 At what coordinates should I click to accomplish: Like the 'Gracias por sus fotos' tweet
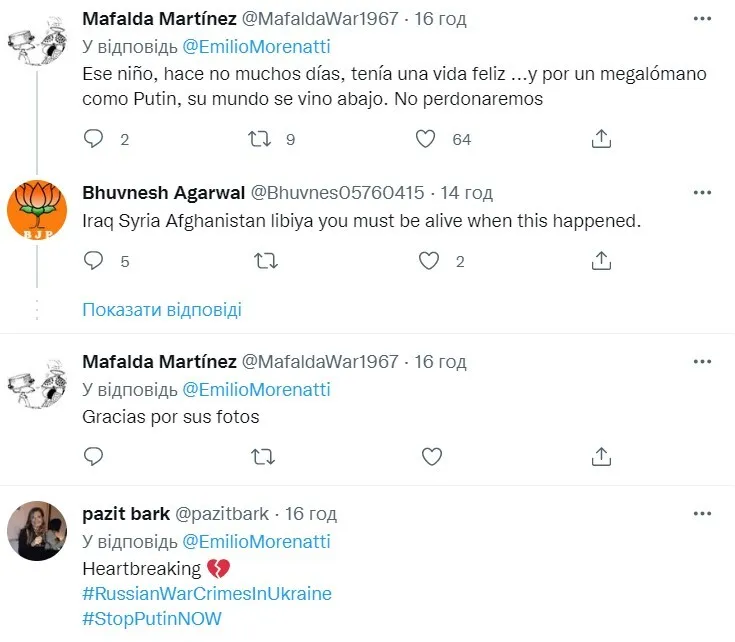tap(432, 457)
